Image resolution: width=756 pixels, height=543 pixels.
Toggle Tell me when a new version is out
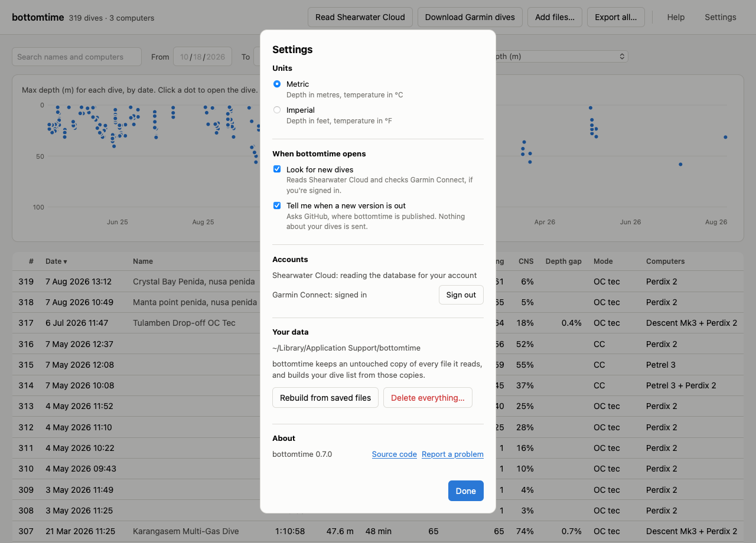point(277,206)
